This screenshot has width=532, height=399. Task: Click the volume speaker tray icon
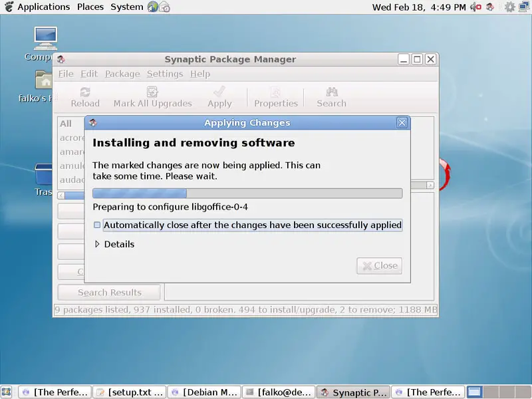(x=475, y=7)
